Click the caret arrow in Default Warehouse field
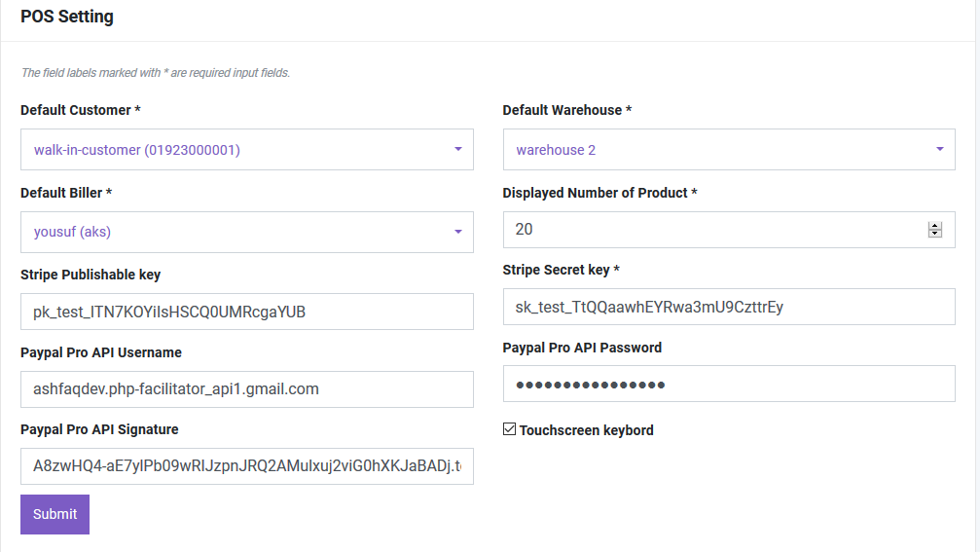 click(939, 150)
